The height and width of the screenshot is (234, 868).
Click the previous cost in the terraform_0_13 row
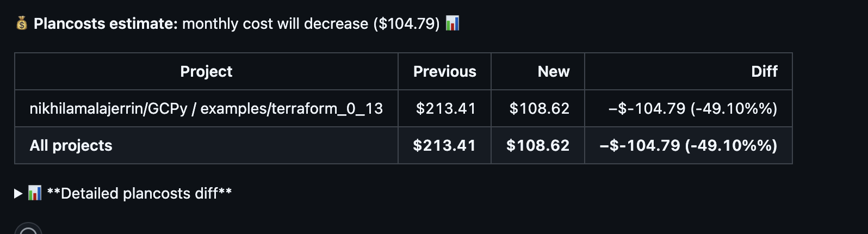445,108
